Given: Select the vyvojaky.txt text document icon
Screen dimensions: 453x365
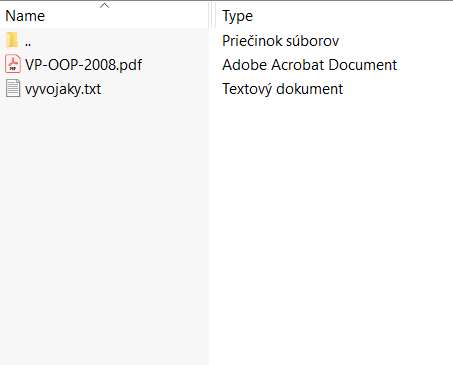Looking at the screenshot, I should coord(13,88).
